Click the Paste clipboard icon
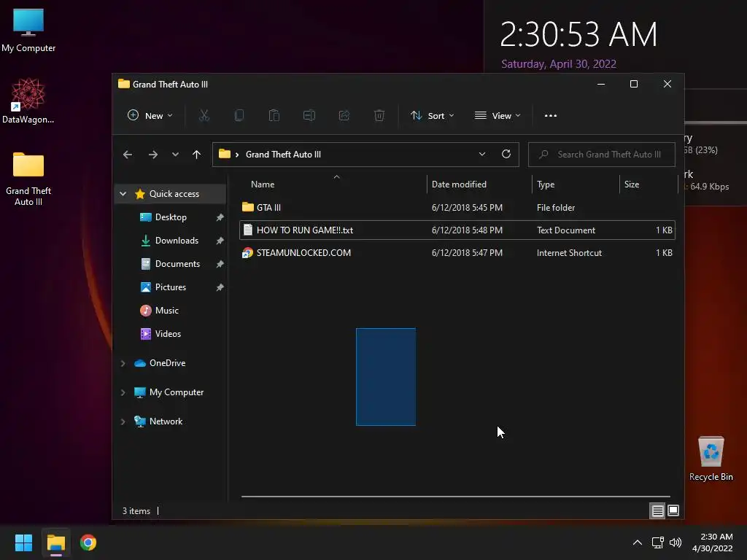Screen dimensions: 747x560 pyautogui.click(x=274, y=116)
